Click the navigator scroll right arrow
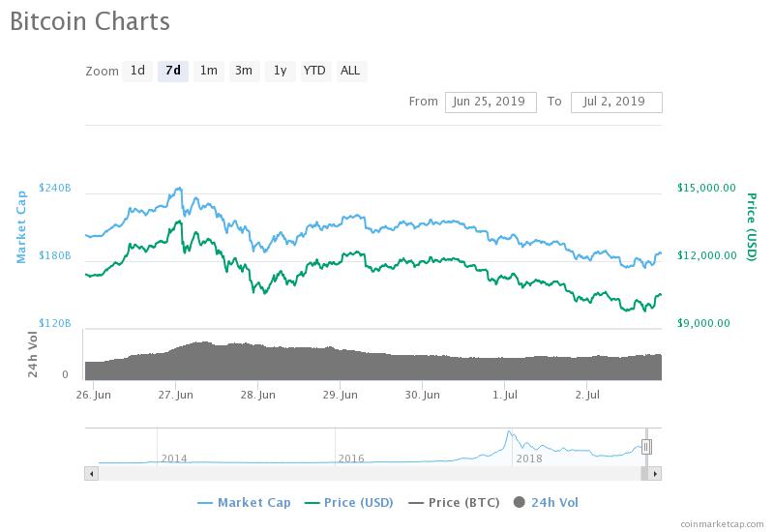 [x=655, y=474]
